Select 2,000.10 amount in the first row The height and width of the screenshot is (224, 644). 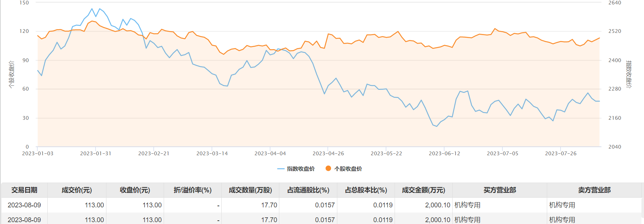tap(438, 205)
